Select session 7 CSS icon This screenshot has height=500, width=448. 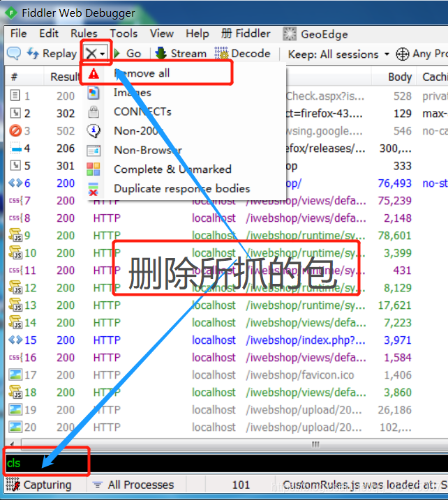(x=15, y=201)
